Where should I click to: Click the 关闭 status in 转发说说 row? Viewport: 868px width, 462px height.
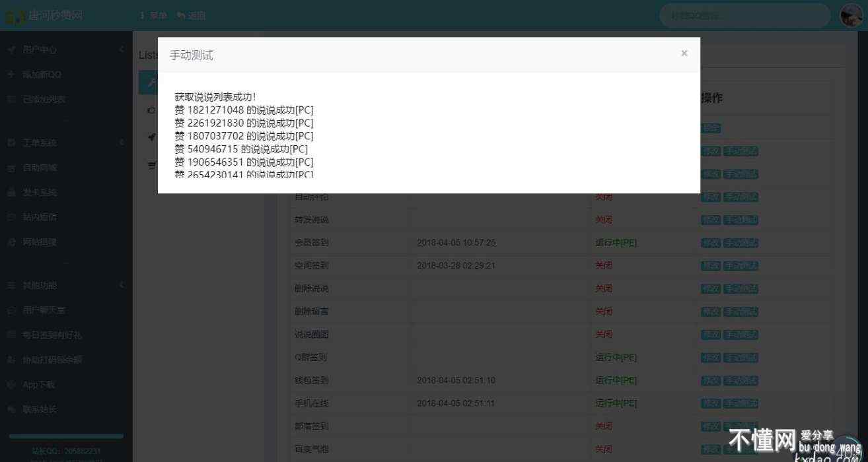point(604,220)
